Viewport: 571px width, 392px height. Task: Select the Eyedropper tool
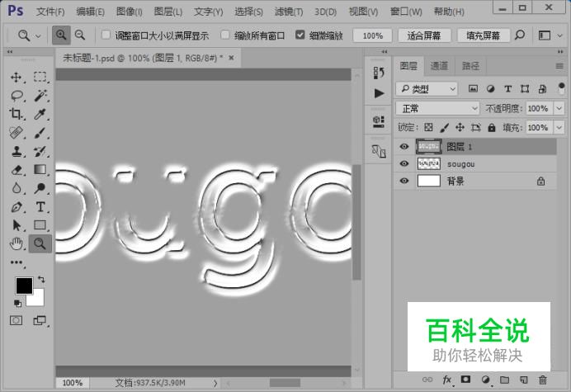[40, 114]
